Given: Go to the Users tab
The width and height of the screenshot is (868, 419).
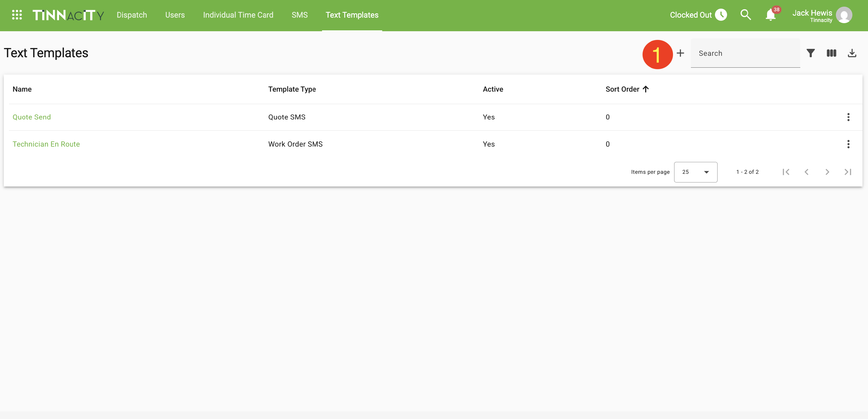Looking at the screenshot, I should tap(175, 15).
